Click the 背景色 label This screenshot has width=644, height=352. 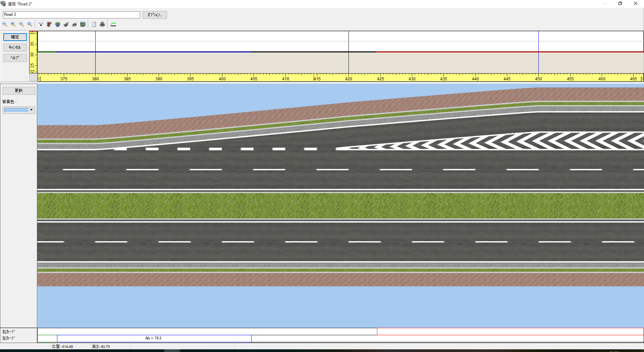[9, 101]
